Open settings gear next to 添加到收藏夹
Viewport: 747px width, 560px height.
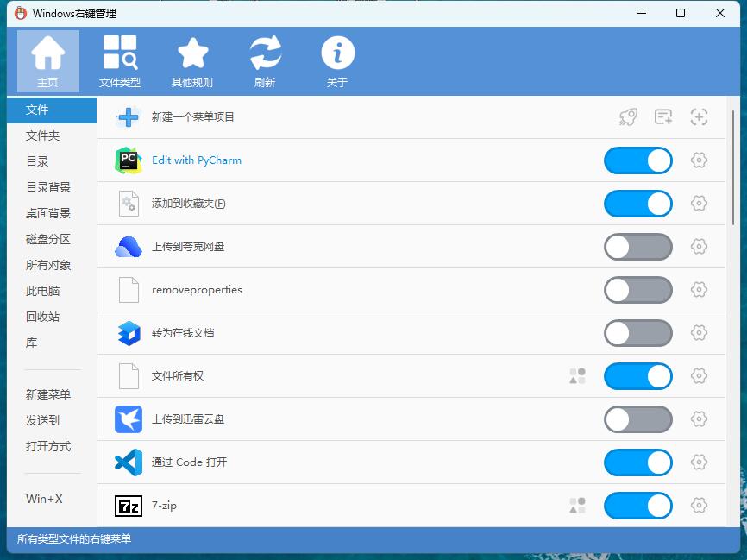click(x=699, y=204)
